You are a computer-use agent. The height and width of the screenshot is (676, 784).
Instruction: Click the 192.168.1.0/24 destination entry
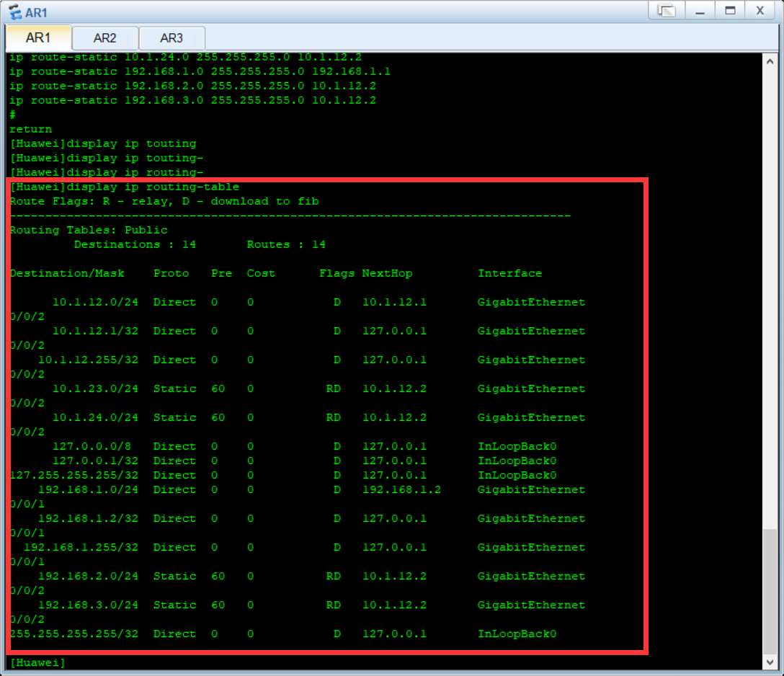click(88, 489)
